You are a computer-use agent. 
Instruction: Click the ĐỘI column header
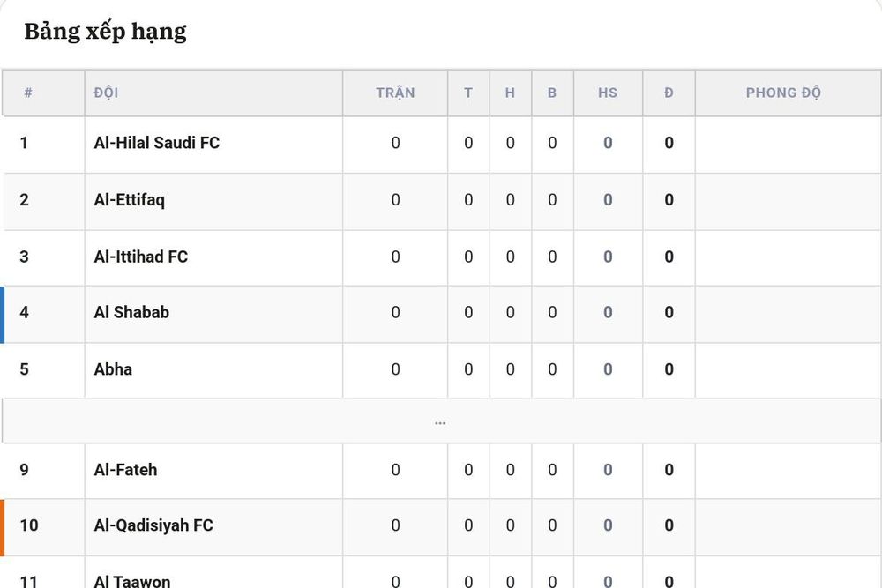click(107, 93)
